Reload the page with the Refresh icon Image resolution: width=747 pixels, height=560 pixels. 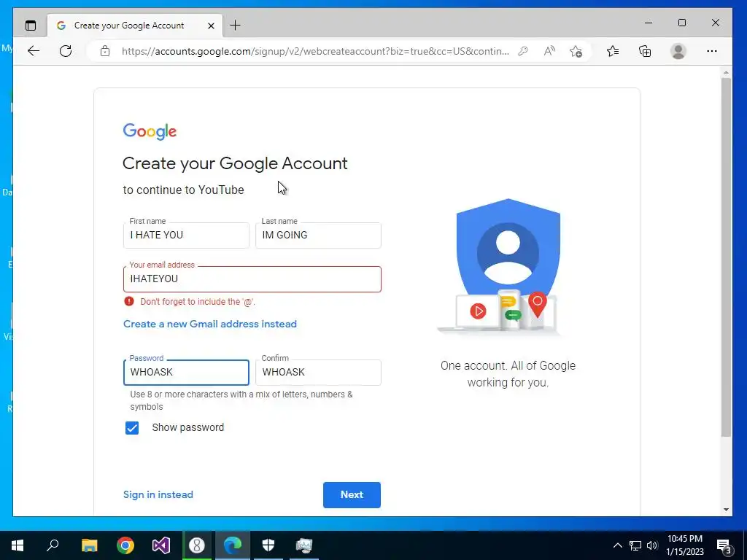(x=66, y=51)
